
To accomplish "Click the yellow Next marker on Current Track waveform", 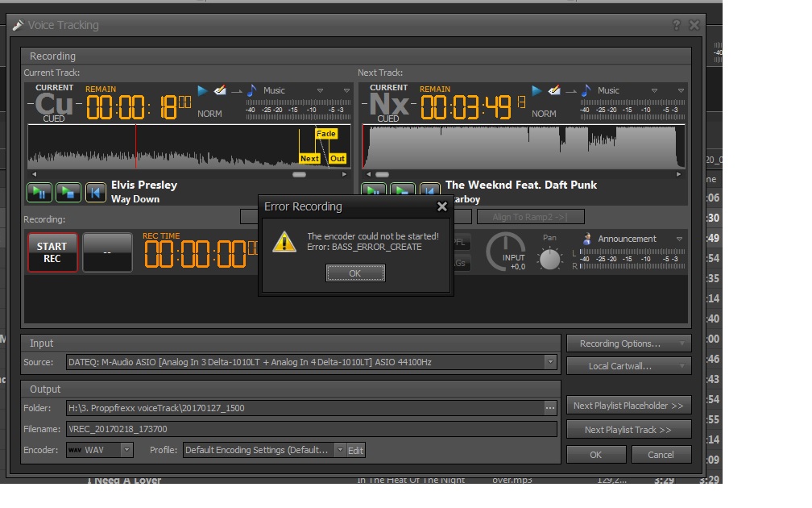I will click(309, 159).
